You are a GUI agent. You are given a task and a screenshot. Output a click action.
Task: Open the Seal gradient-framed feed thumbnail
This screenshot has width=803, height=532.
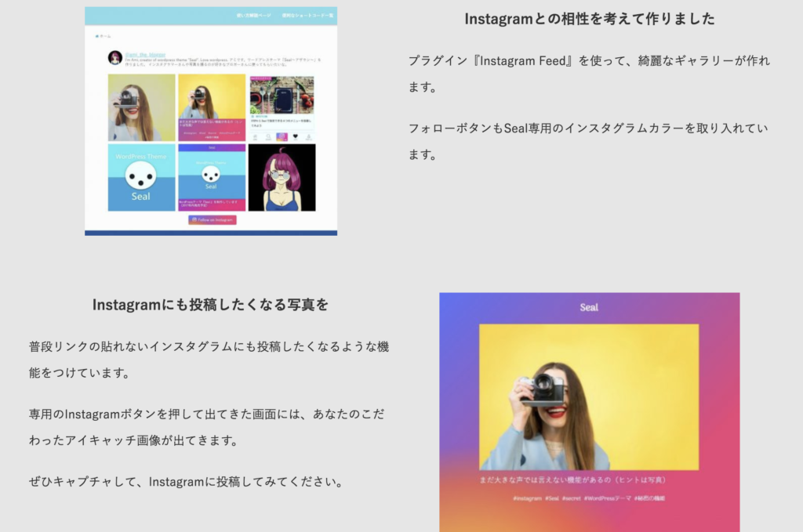click(211, 178)
